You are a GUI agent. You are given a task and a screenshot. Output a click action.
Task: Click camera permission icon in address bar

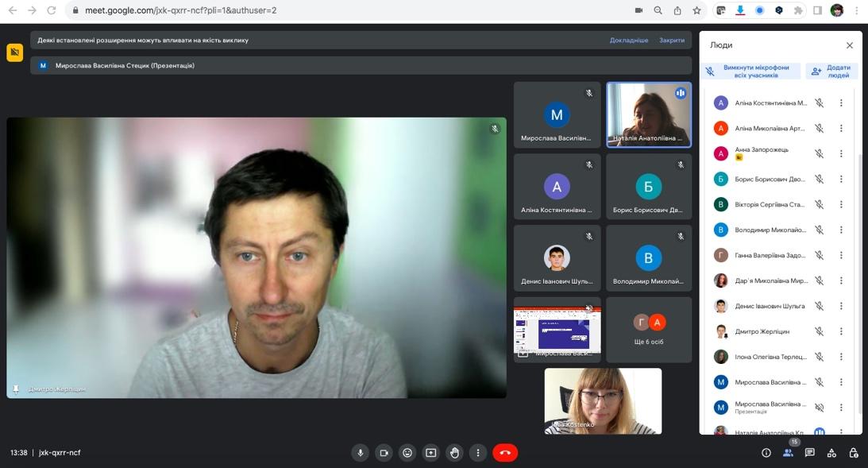(638, 10)
